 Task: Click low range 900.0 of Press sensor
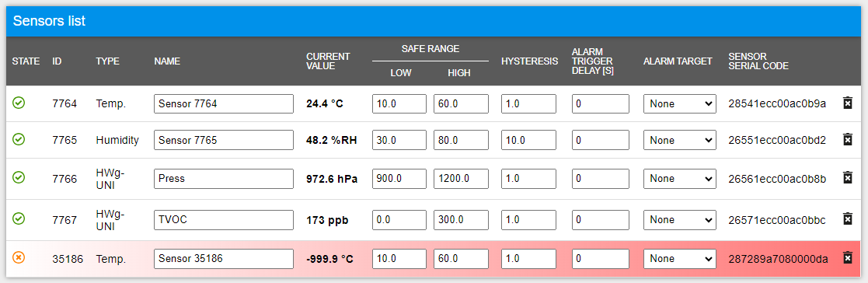(x=399, y=179)
